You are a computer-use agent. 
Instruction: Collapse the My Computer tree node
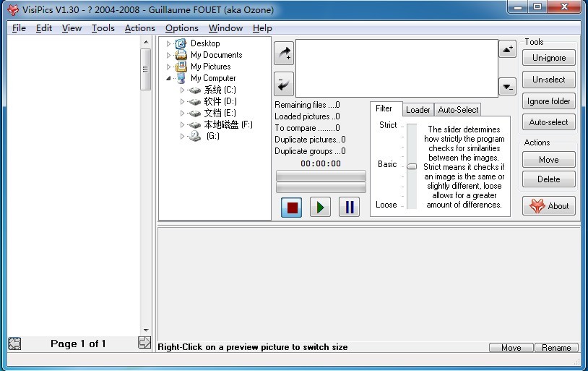click(x=169, y=78)
